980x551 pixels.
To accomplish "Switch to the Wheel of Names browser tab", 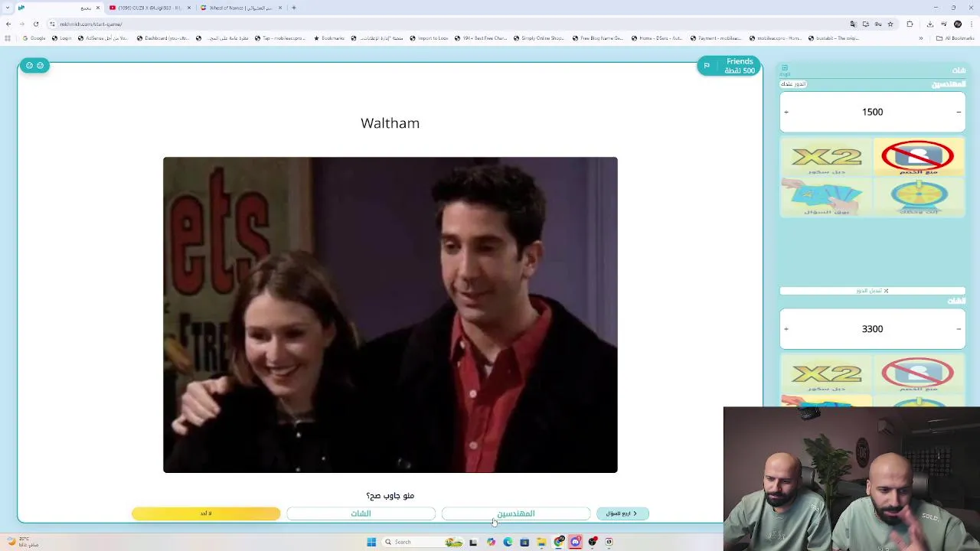I will click(x=241, y=8).
